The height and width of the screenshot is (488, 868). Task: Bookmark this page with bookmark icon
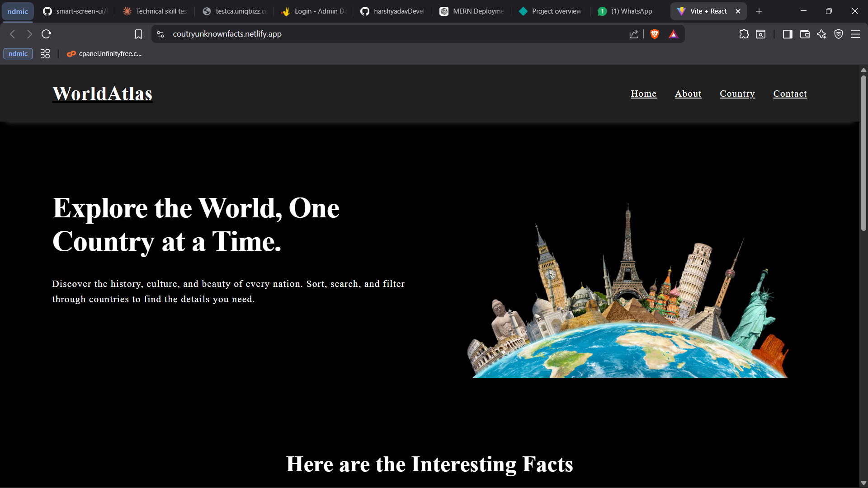pos(138,34)
